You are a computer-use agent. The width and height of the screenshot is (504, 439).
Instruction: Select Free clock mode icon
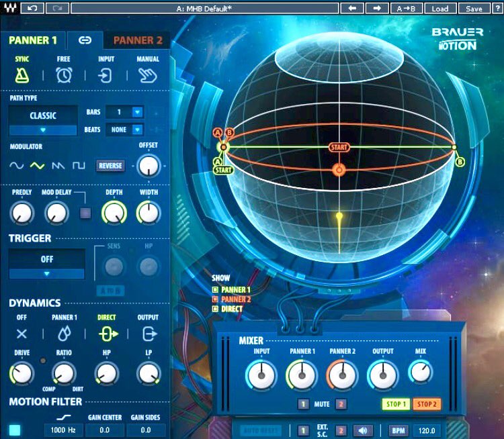coord(64,75)
